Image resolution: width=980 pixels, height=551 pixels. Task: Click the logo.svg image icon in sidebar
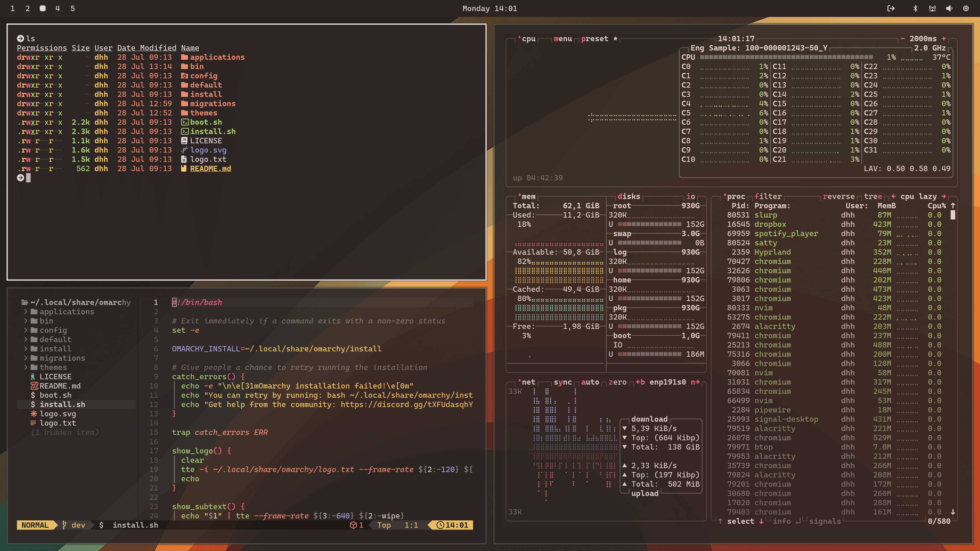click(x=34, y=414)
